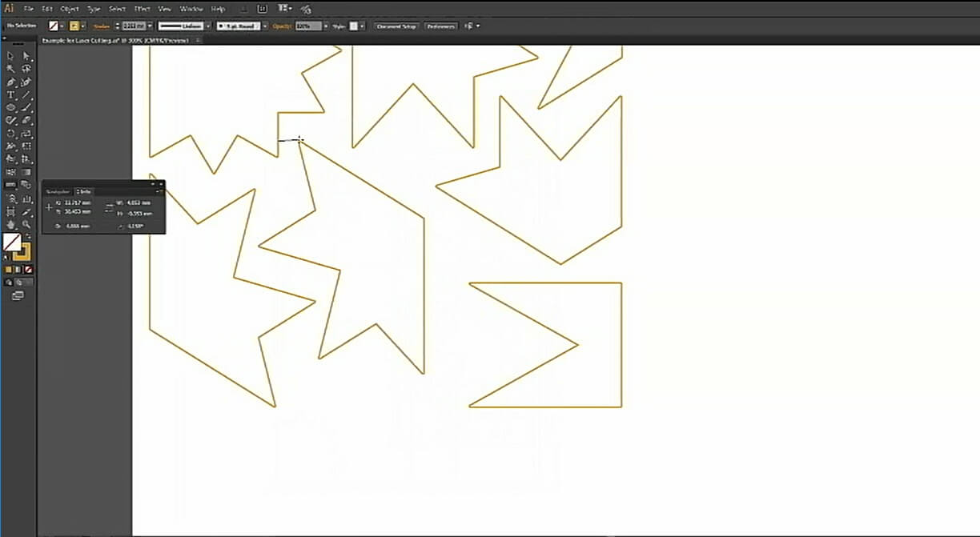The width and height of the screenshot is (980, 537).
Task: Swap fill and stroke colors
Action: click(x=27, y=236)
